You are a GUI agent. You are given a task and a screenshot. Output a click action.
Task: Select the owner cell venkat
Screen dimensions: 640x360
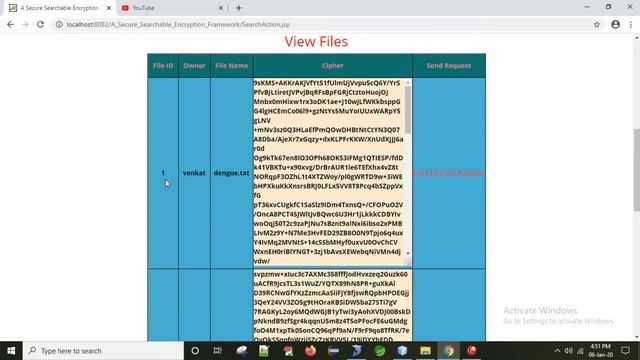pyautogui.click(x=194, y=173)
